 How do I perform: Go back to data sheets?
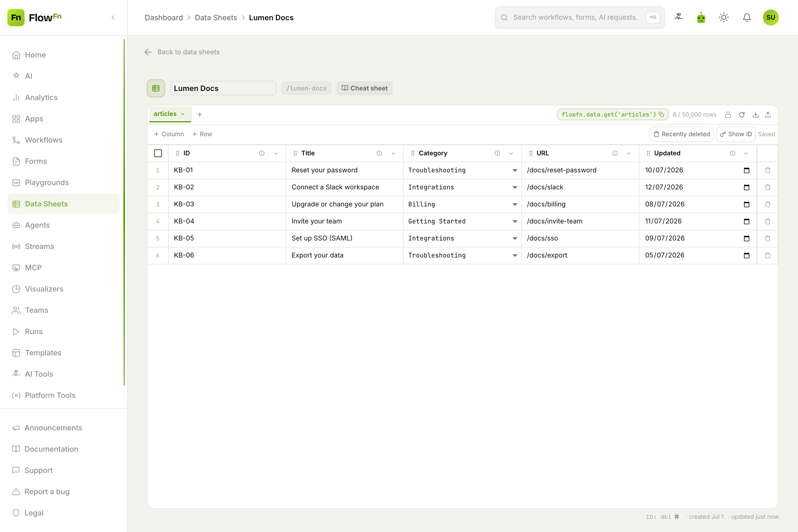coord(182,52)
